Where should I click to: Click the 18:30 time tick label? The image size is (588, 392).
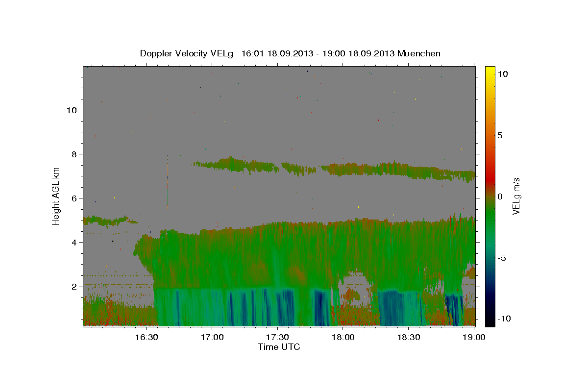pos(409,337)
